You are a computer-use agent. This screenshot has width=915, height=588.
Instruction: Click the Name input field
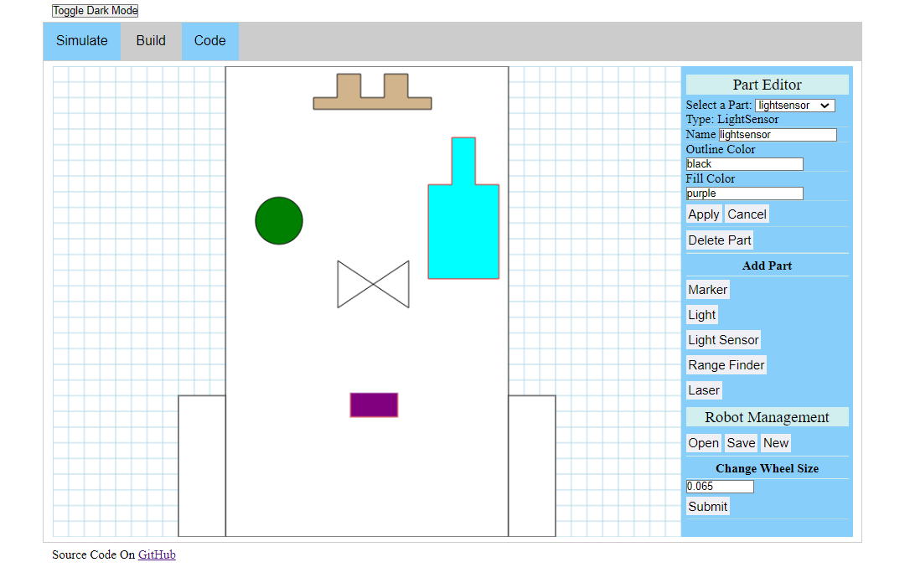pyautogui.click(x=778, y=135)
